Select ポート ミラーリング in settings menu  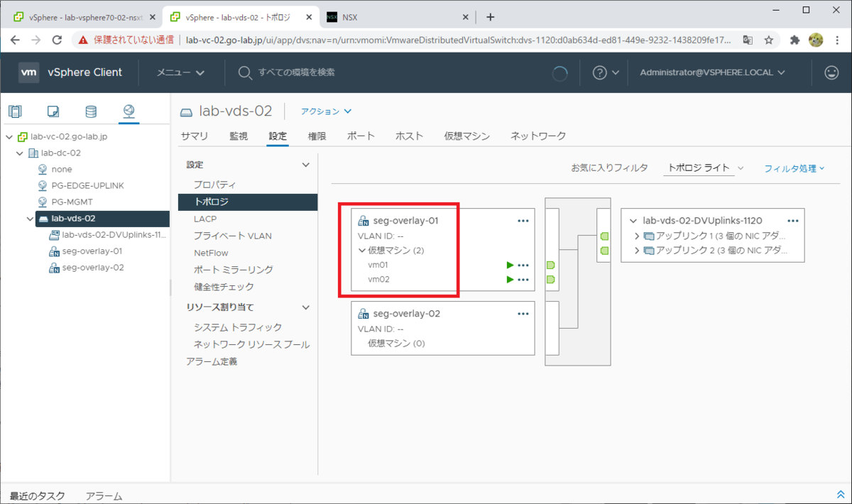coord(234,270)
